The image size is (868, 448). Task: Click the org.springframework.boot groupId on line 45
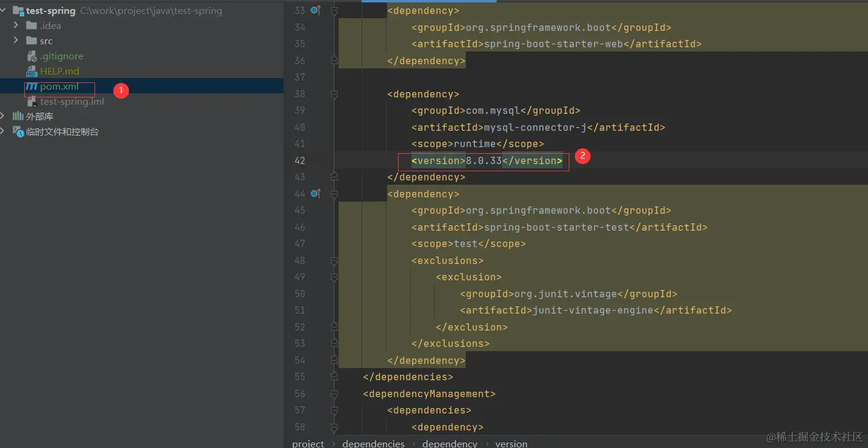pos(538,210)
